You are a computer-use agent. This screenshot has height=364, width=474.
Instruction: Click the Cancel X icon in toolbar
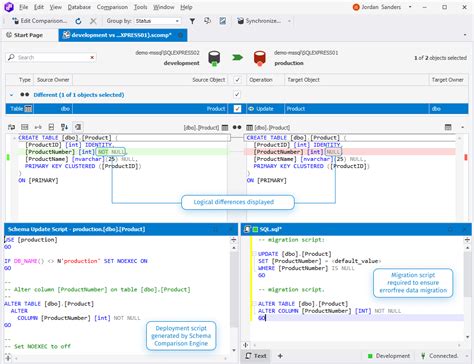pyautogui.click(x=93, y=21)
